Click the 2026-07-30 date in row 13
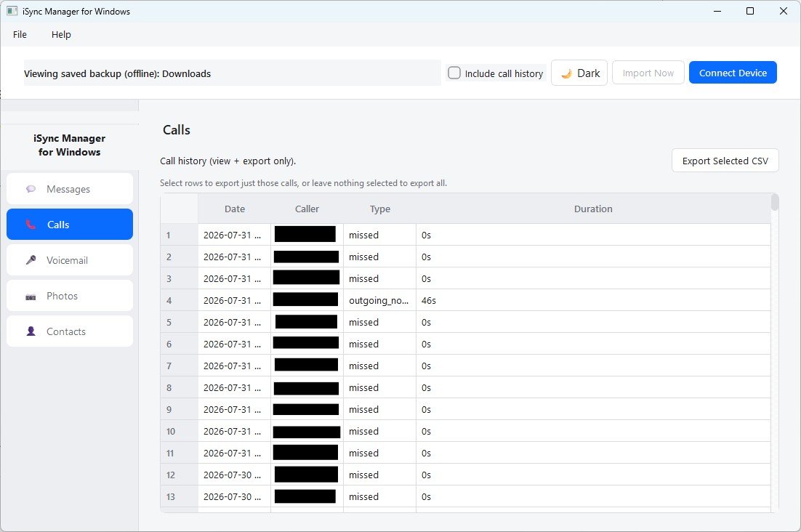This screenshot has width=801, height=532. pyautogui.click(x=235, y=497)
